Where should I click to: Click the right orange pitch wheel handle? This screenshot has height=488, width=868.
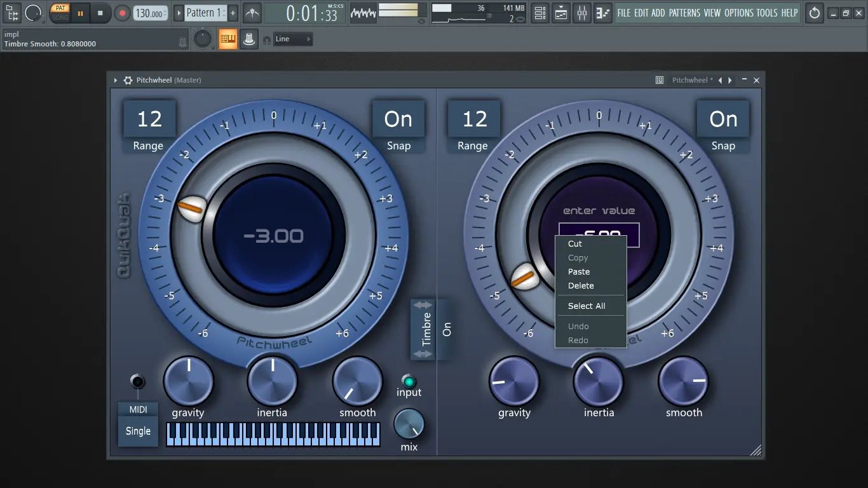tap(525, 276)
